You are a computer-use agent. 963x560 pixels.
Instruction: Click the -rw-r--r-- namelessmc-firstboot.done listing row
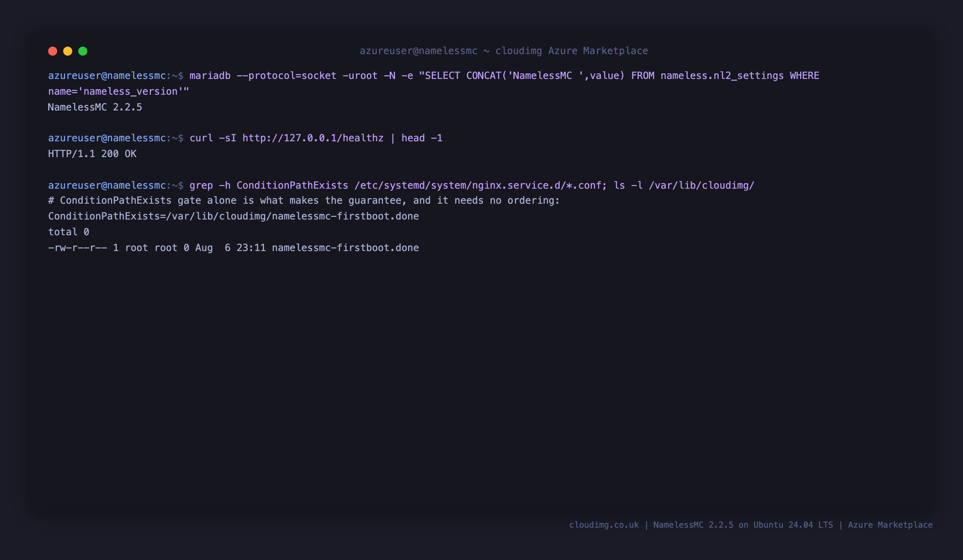234,248
